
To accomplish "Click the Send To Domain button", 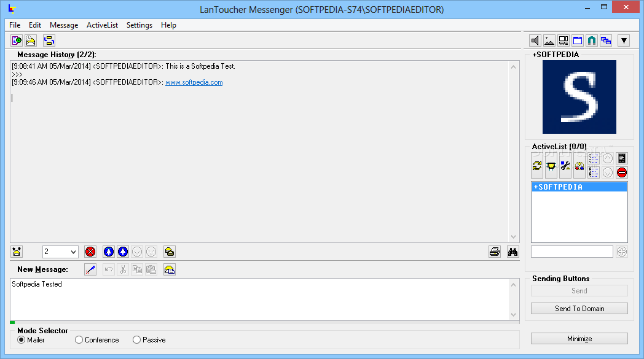I will [x=579, y=309].
